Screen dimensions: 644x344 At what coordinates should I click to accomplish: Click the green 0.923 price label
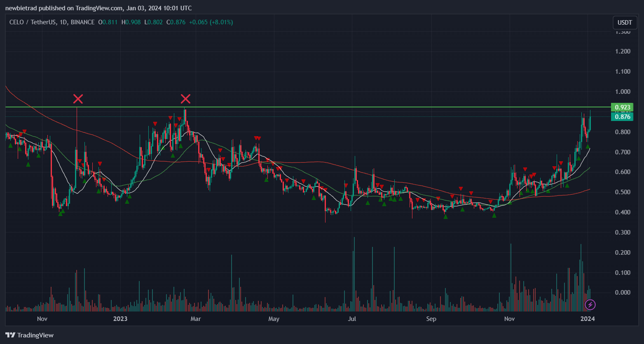click(622, 107)
